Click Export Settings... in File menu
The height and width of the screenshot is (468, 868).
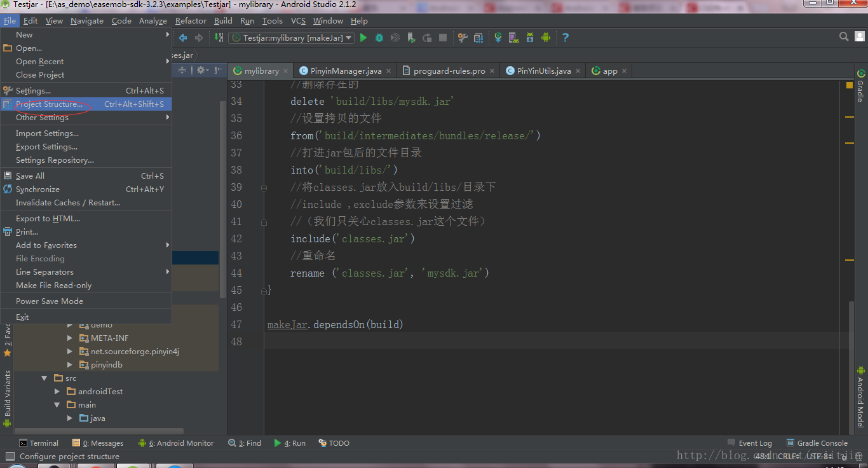pos(86,147)
